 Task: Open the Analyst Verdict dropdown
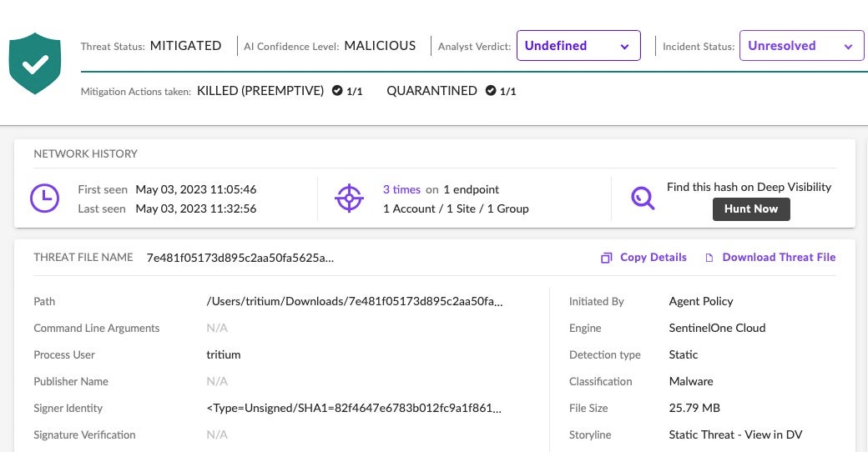click(x=578, y=46)
